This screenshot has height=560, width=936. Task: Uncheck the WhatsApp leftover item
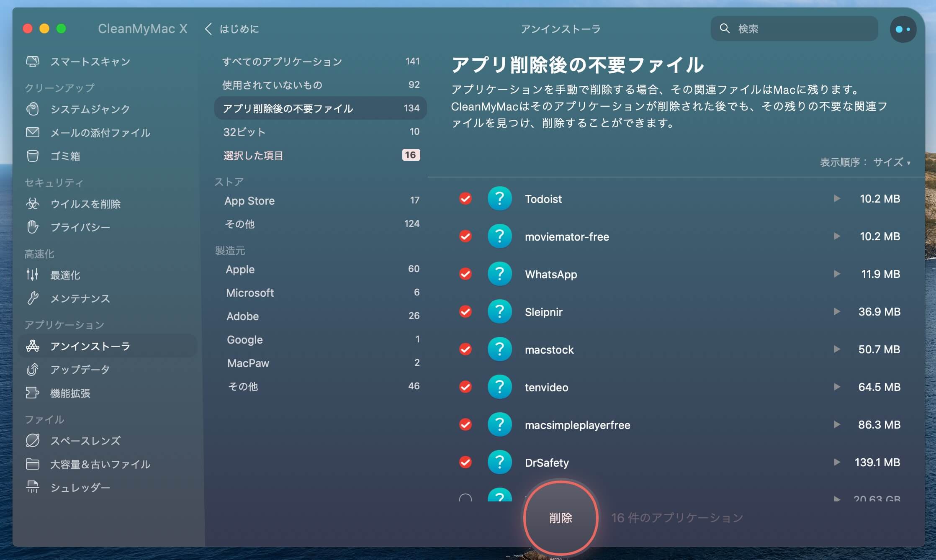[x=465, y=274]
